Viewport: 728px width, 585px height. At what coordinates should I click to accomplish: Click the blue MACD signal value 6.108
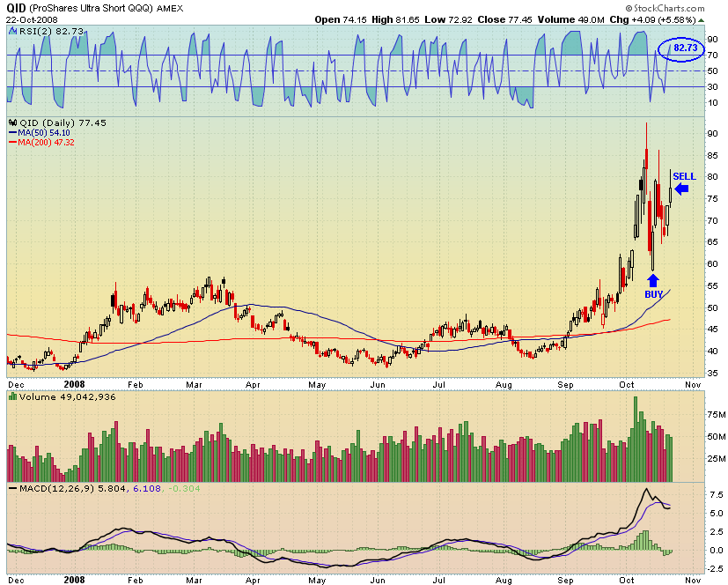[x=147, y=489]
